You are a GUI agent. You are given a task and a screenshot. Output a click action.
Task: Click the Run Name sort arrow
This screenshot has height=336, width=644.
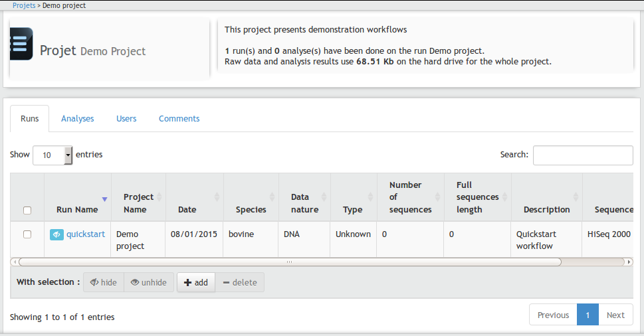tap(104, 199)
